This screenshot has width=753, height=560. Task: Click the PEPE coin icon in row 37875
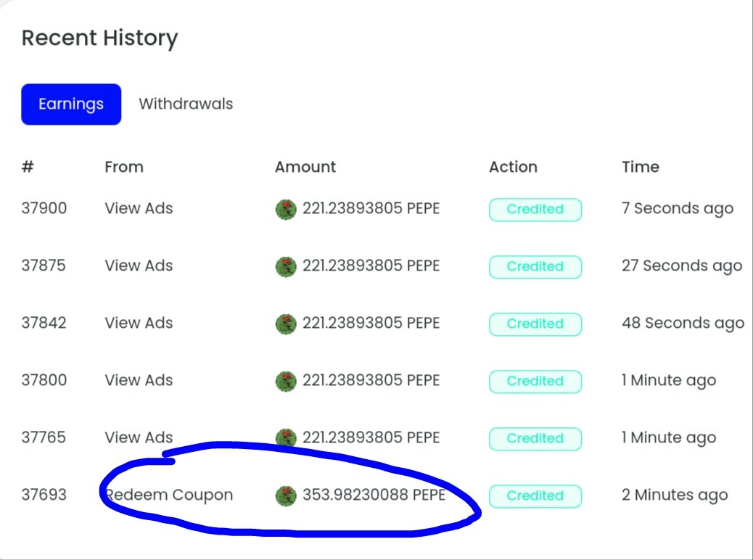click(286, 266)
